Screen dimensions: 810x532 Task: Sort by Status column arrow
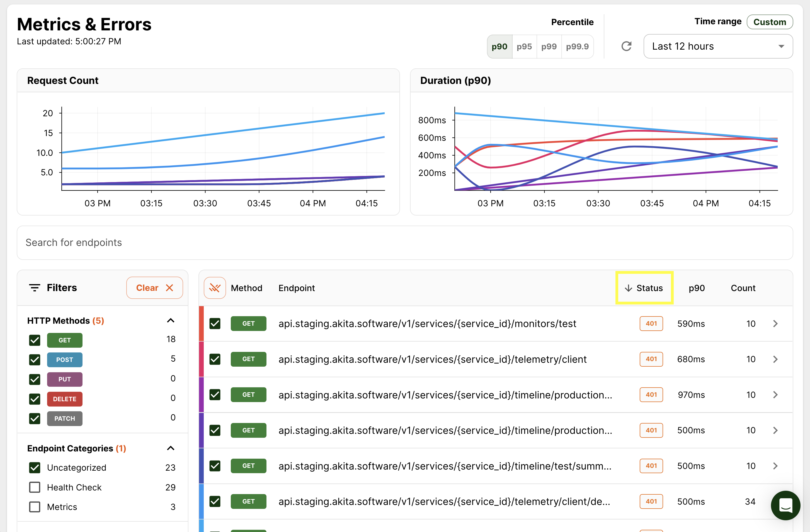point(628,288)
